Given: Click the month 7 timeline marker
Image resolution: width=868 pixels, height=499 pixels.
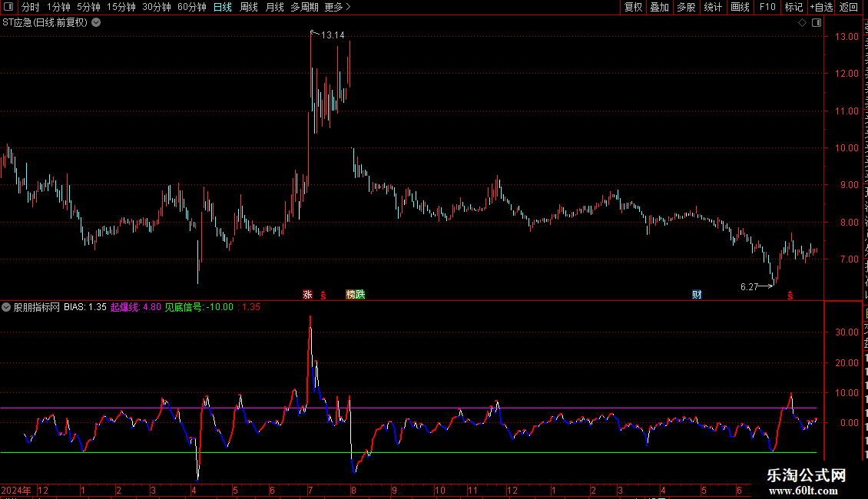Looking at the screenshot, I should [310, 490].
